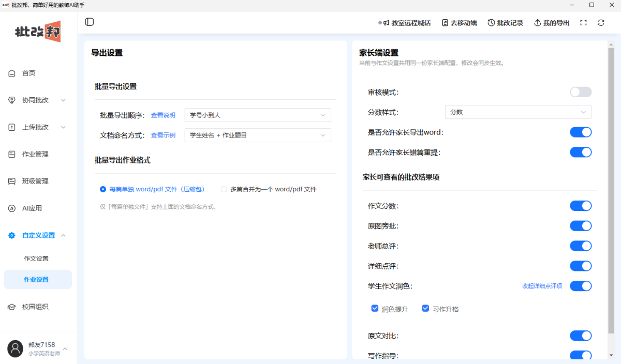Click the 家长端设置 panel scrollbar
This screenshot has height=364, width=621.
click(x=611, y=191)
